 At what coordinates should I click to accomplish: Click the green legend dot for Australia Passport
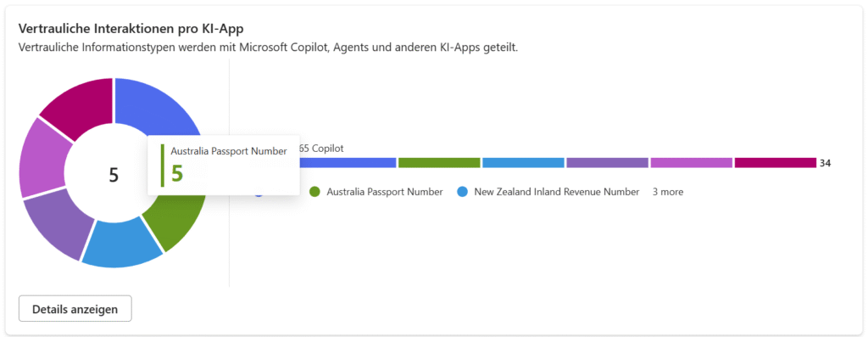point(315,192)
